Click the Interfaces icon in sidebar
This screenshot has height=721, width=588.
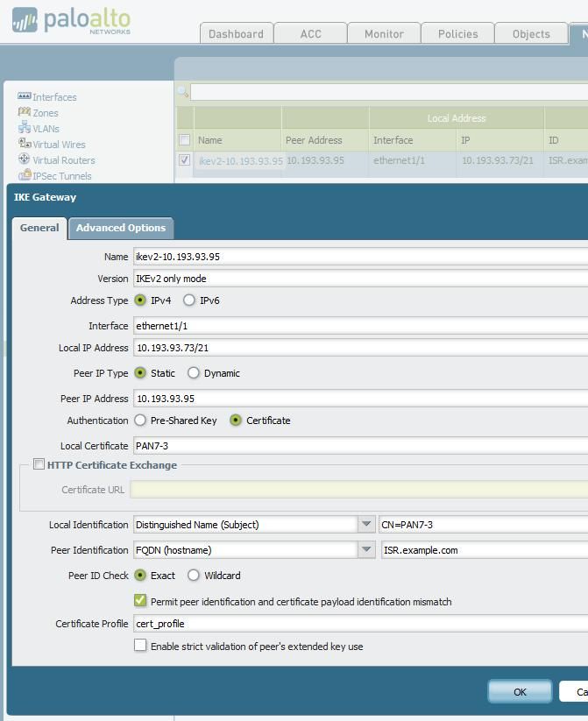point(25,96)
